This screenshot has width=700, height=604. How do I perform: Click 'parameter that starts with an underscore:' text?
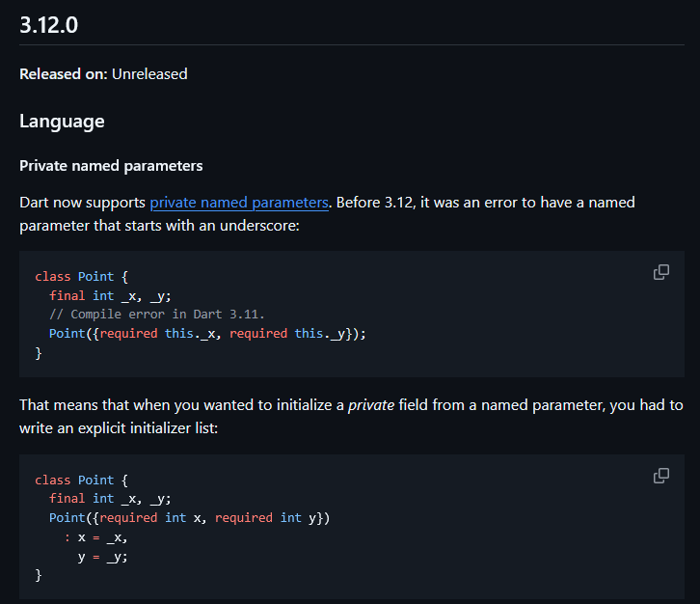(x=159, y=226)
